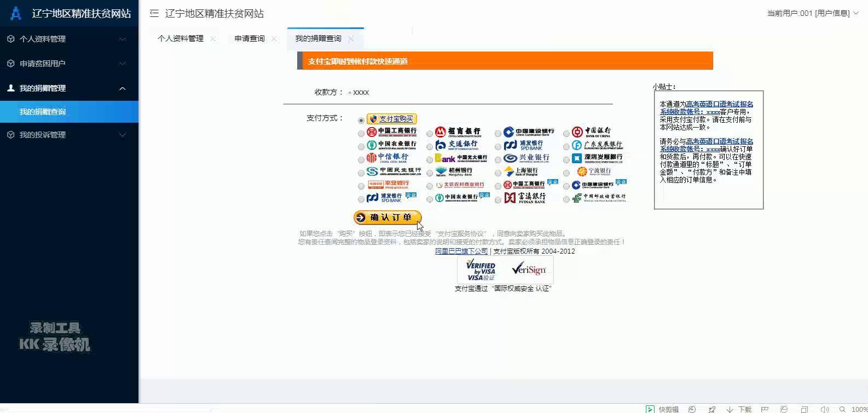Click the 广东发展银行 bank logo
Image resolution: width=868 pixels, height=413 pixels.
[x=598, y=145]
